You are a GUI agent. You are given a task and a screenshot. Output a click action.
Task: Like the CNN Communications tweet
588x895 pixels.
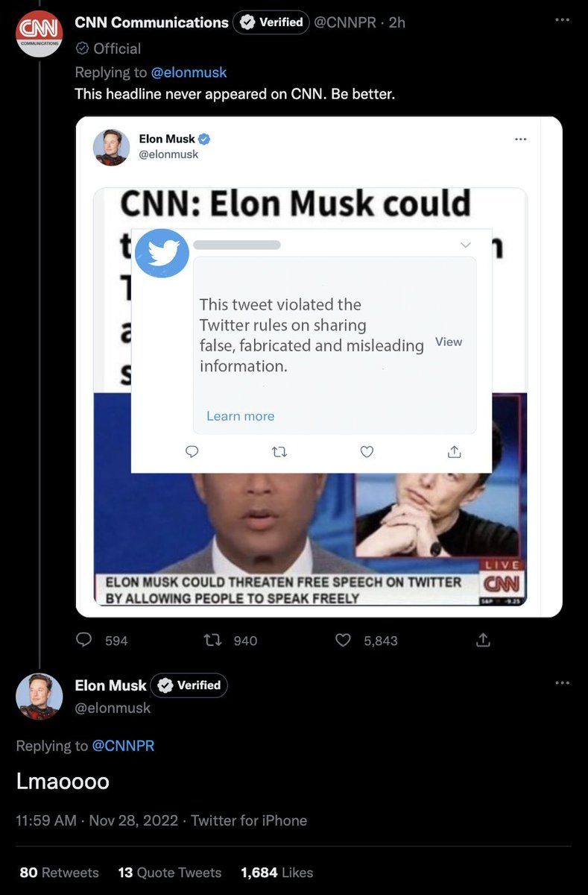pyautogui.click(x=343, y=640)
